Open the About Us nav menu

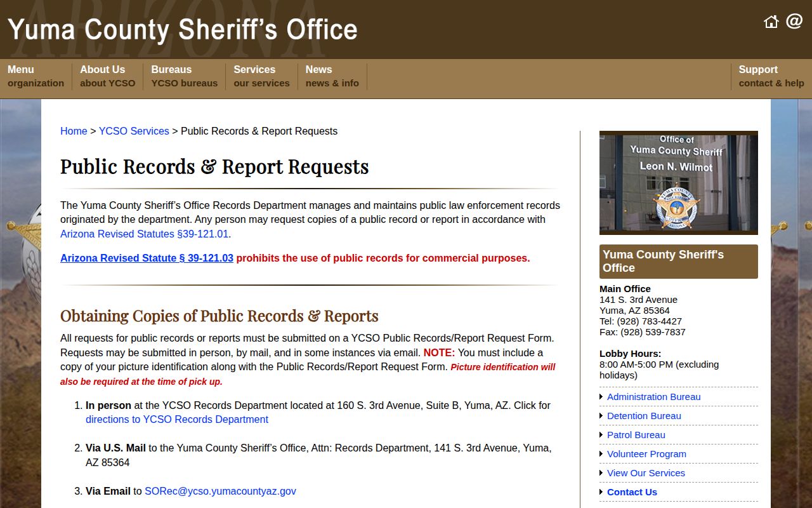point(107,76)
